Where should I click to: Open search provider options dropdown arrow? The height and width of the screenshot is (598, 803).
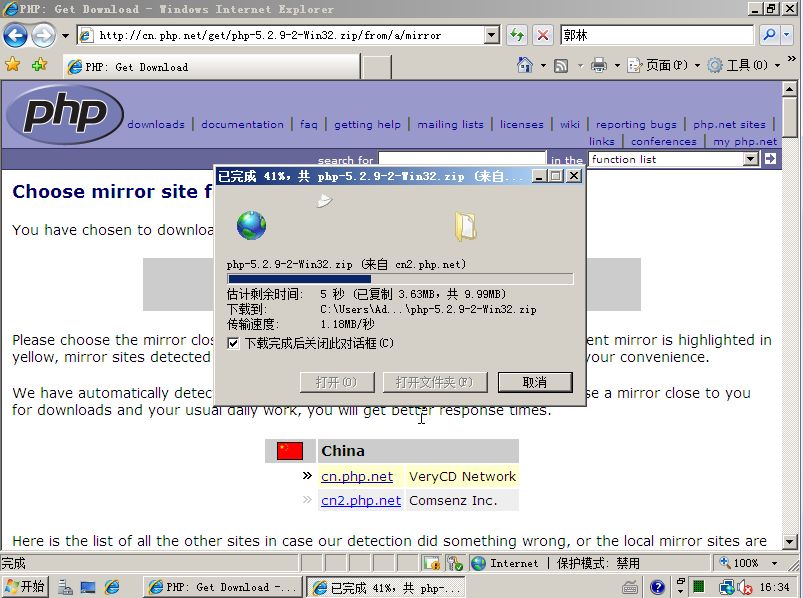point(787,35)
